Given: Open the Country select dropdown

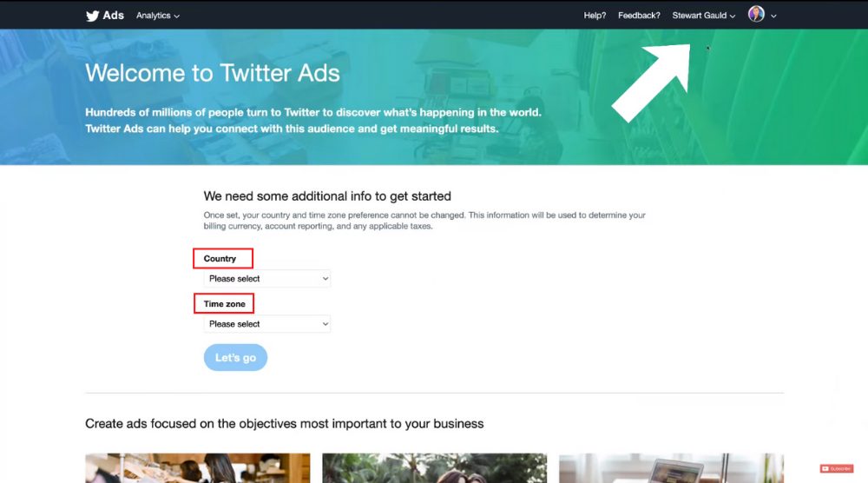Looking at the screenshot, I should pyautogui.click(x=266, y=279).
